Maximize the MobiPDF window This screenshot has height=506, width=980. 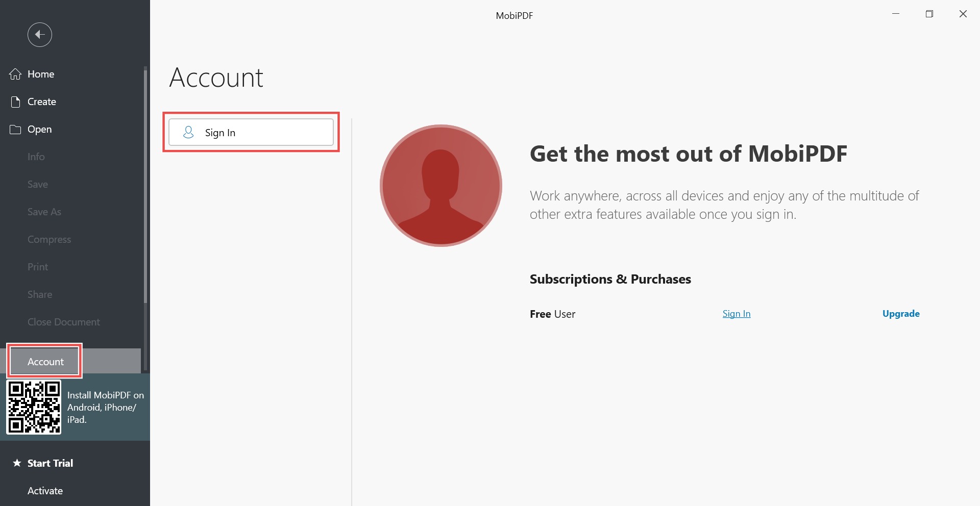[929, 14]
